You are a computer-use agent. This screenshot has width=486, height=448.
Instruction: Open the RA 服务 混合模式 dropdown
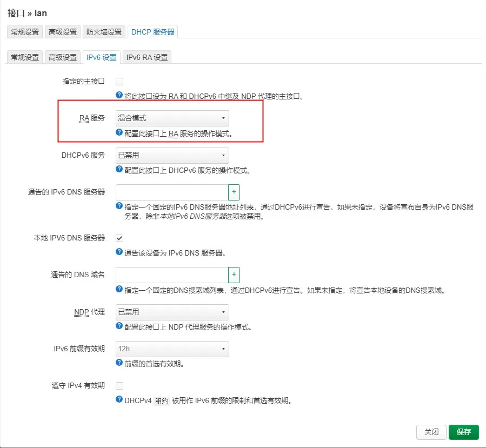pyautogui.click(x=172, y=118)
